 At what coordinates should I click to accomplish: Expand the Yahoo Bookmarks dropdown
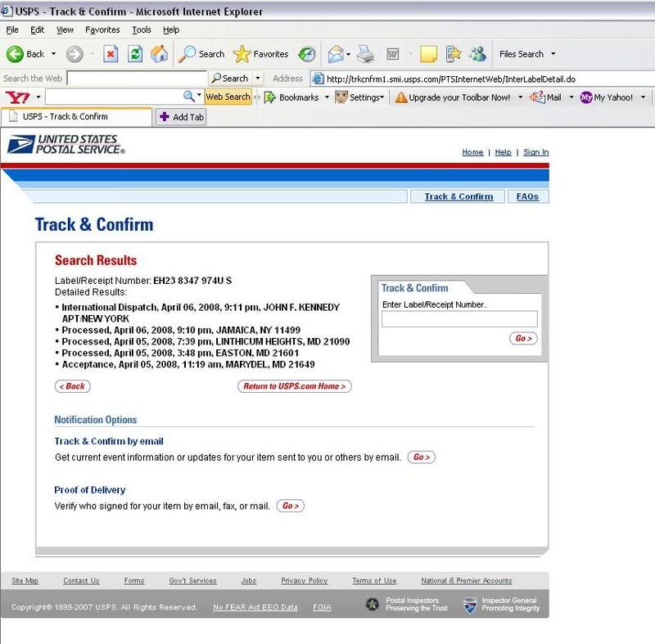(326, 97)
